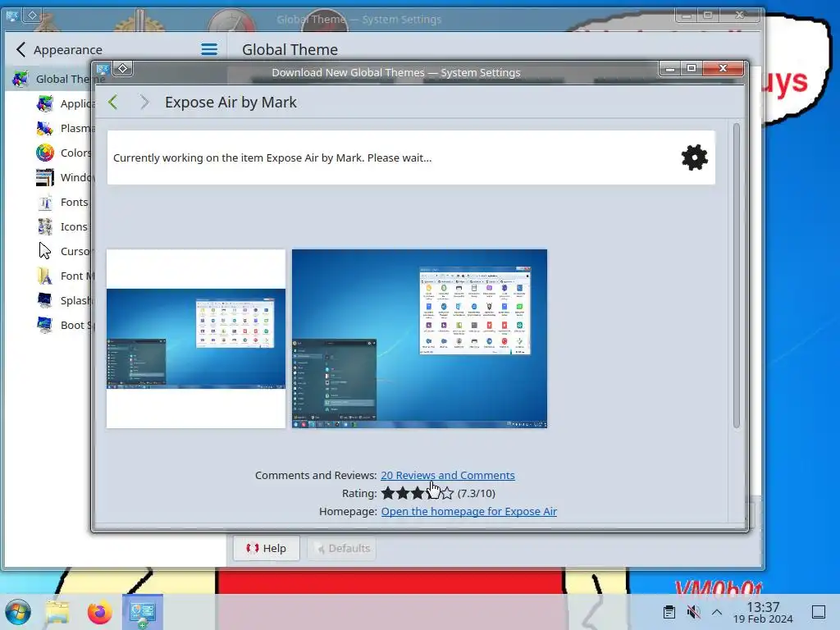Open the file manager from the taskbar
840x630 pixels.
(x=58, y=612)
